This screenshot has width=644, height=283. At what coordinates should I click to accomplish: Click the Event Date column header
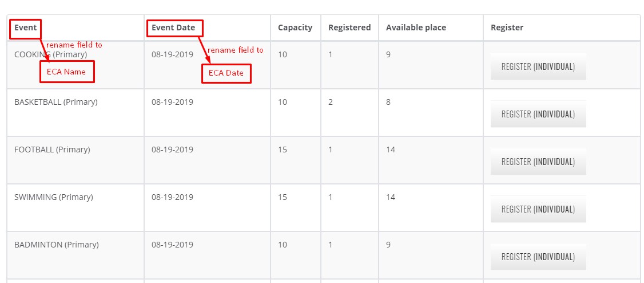pyautogui.click(x=173, y=27)
